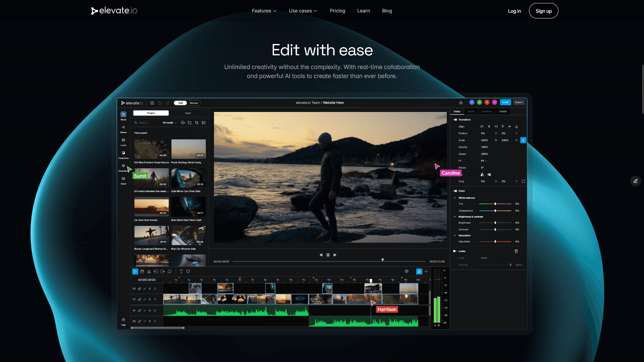Collapse the White balance section

[455, 198]
